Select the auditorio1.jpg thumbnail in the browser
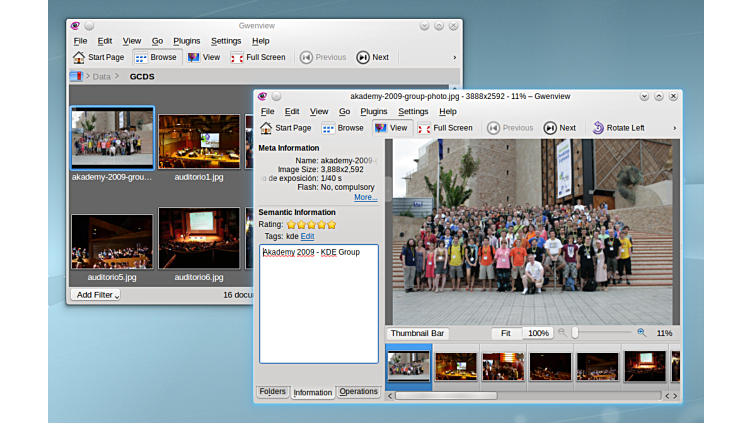This screenshot has width=752, height=423. pos(198,142)
